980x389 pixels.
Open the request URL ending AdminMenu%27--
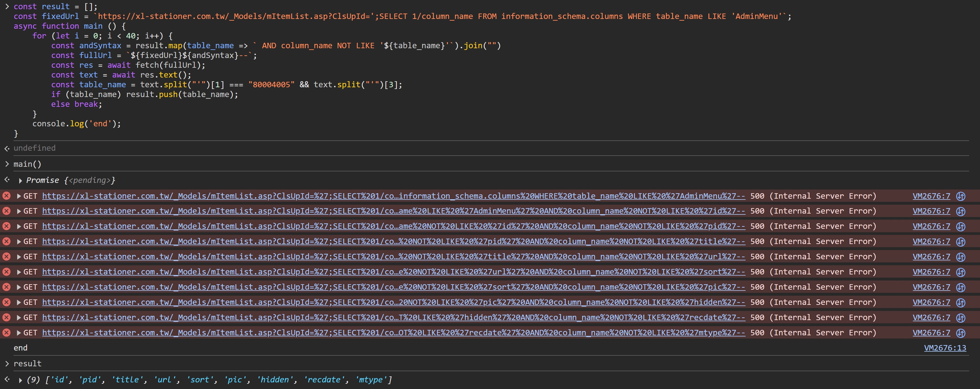point(394,196)
